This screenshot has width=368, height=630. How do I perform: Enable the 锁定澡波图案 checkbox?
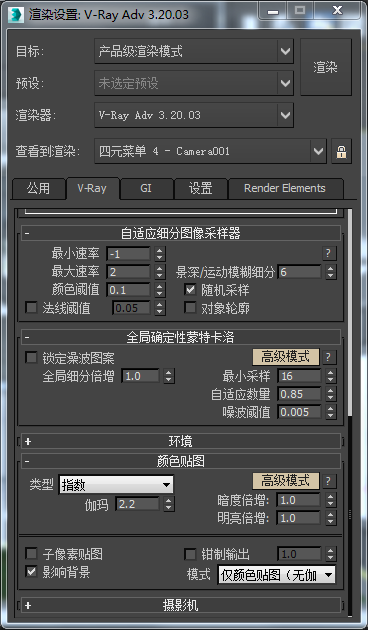click(31, 358)
